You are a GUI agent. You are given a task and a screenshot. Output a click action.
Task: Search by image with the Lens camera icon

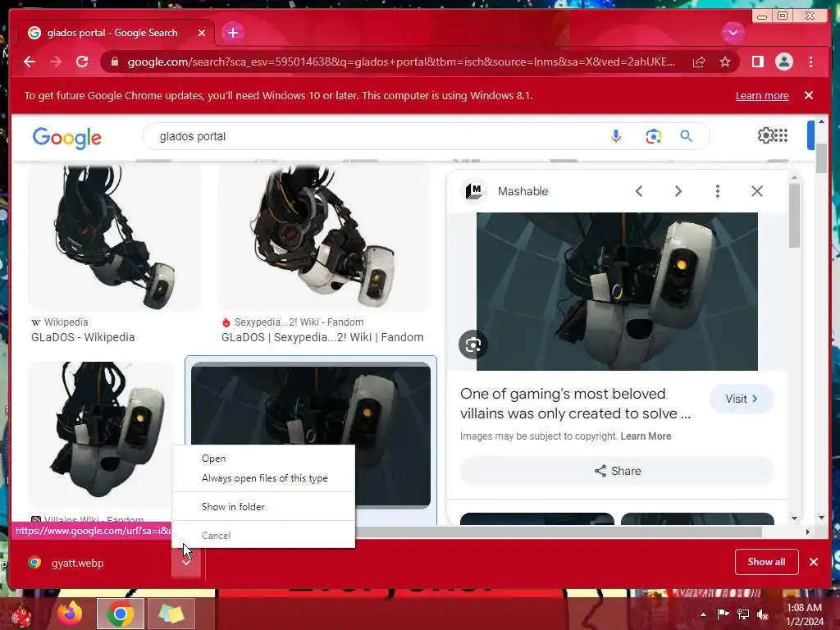pos(653,136)
